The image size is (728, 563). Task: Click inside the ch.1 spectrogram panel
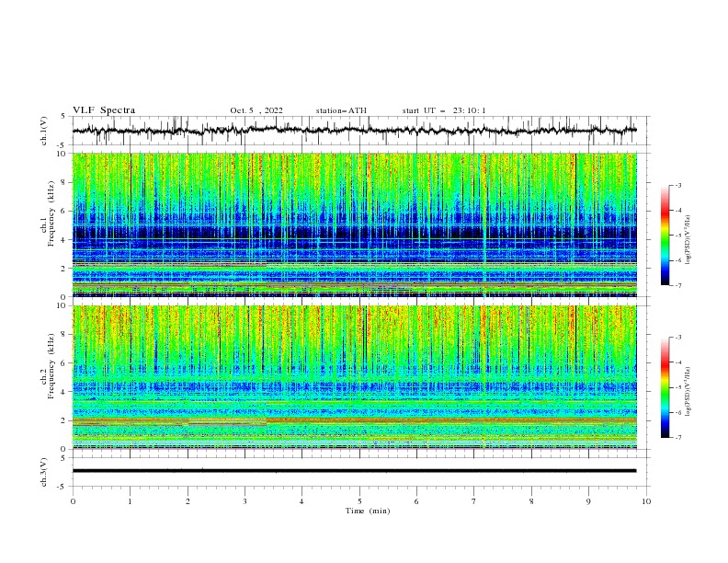click(x=354, y=224)
